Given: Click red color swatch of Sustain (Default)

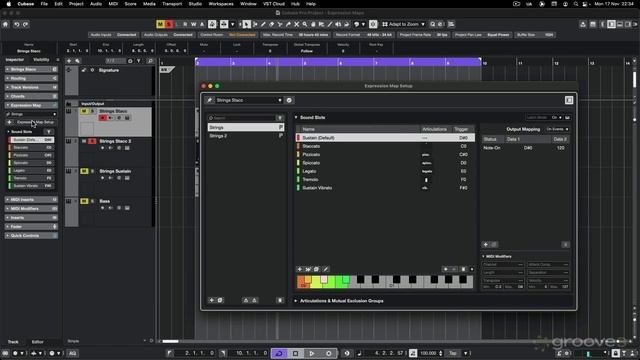Looking at the screenshot, I should tap(298, 138).
